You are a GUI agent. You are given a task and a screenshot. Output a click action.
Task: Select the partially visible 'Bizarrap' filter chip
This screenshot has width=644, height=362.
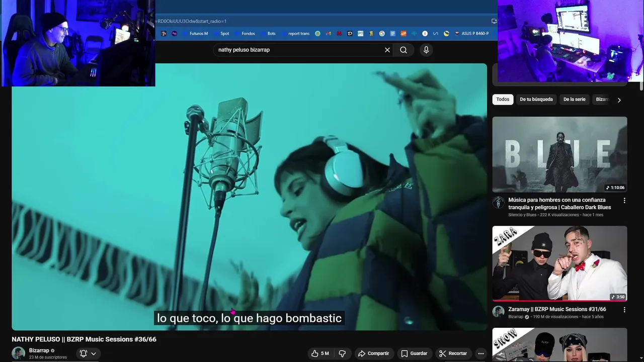point(602,100)
